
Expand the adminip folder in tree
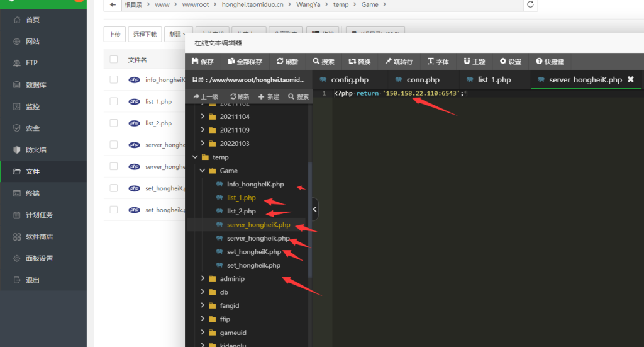tap(203, 278)
